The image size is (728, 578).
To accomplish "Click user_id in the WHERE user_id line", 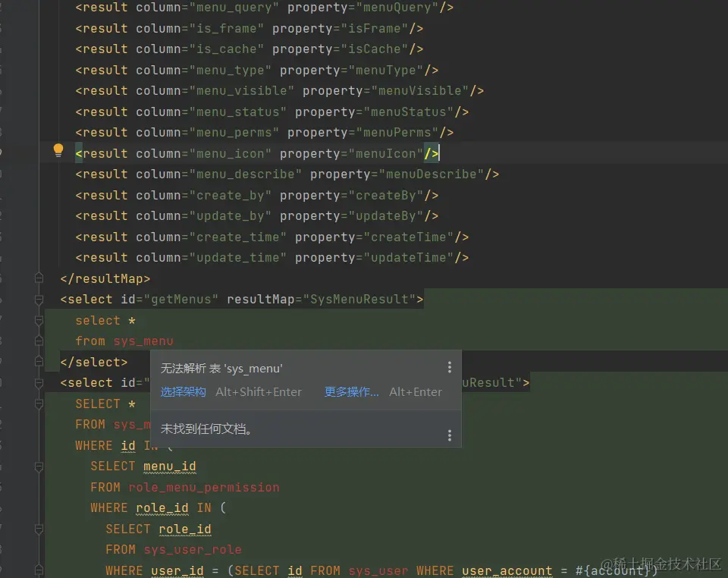I will (x=177, y=570).
